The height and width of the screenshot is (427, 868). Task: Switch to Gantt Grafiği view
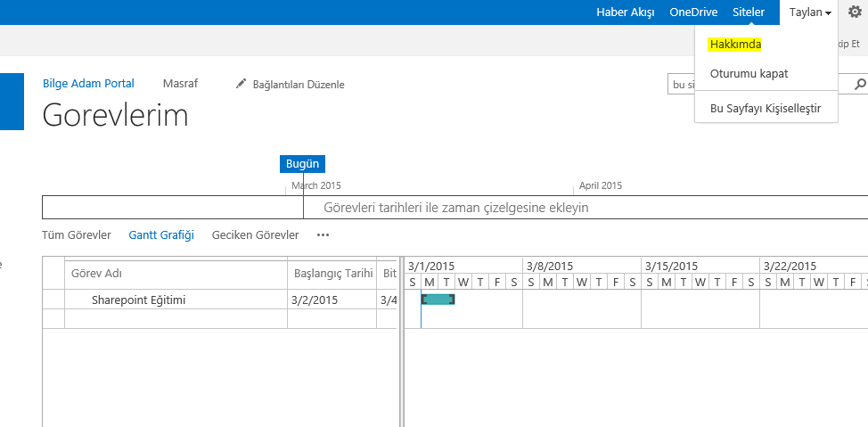[x=161, y=235]
